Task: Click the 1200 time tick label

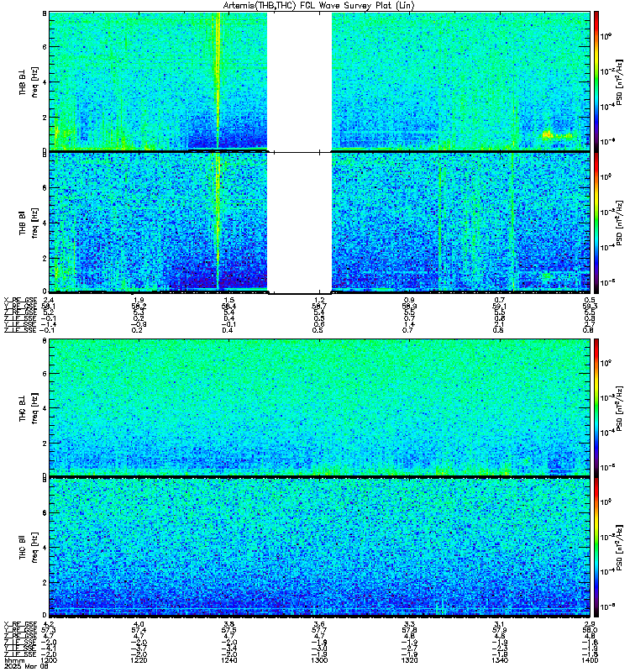Action: [x=49, y=660]
